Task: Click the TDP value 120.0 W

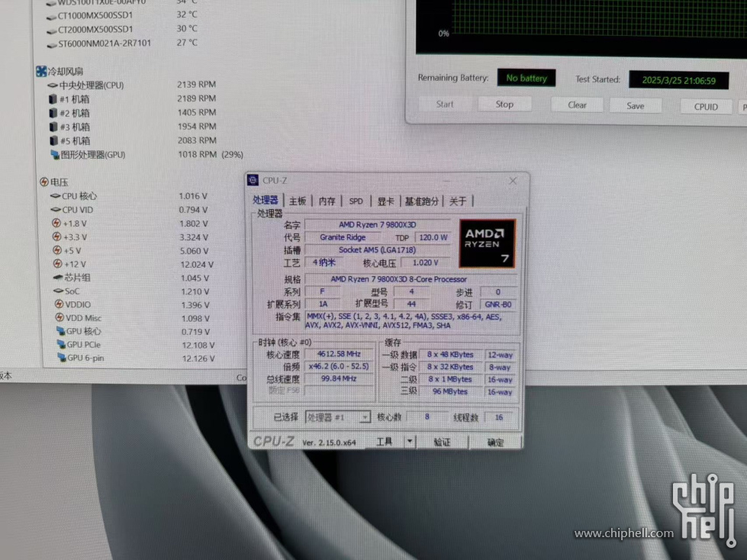Action: tap(433, 237)
